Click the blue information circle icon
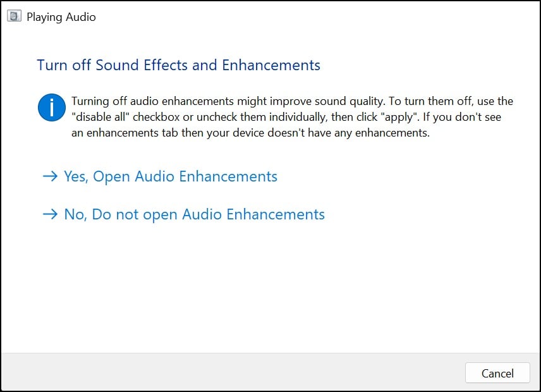Screen dimensions: 541x392 click(52, 107)
